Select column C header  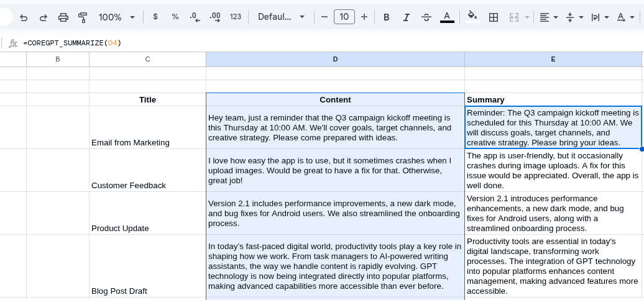[x=147, y=59]
